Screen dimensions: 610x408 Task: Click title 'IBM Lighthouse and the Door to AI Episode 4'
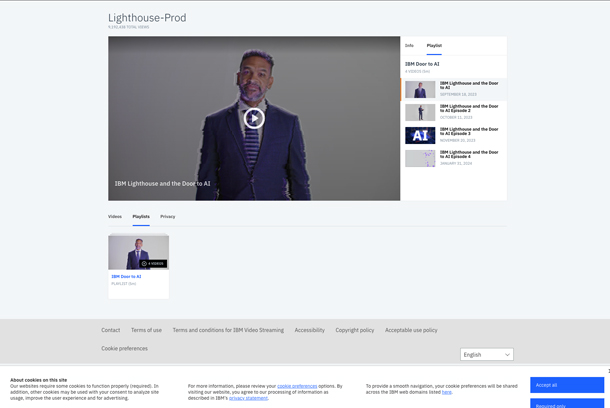(469, 154)
